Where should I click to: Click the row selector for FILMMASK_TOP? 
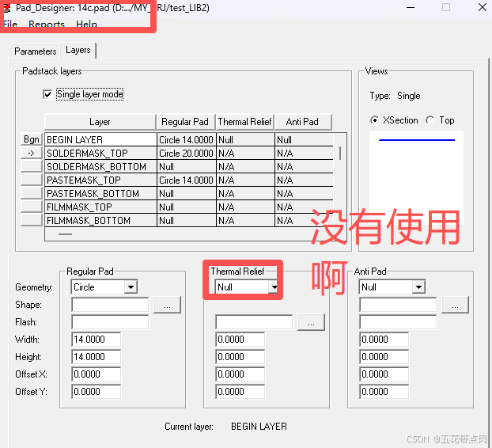click(x=32, y=207)
